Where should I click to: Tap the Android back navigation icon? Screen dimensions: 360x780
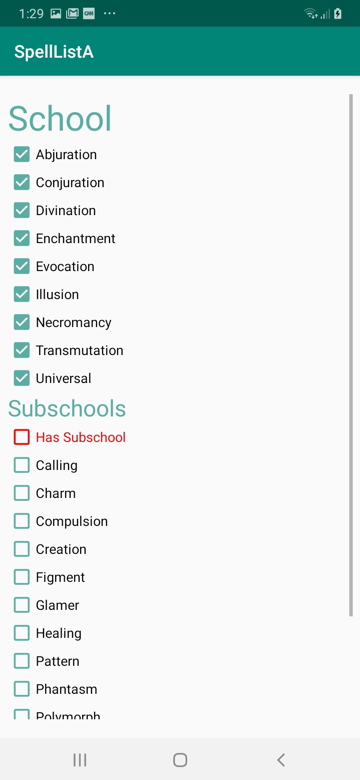[x=281, y=760]
